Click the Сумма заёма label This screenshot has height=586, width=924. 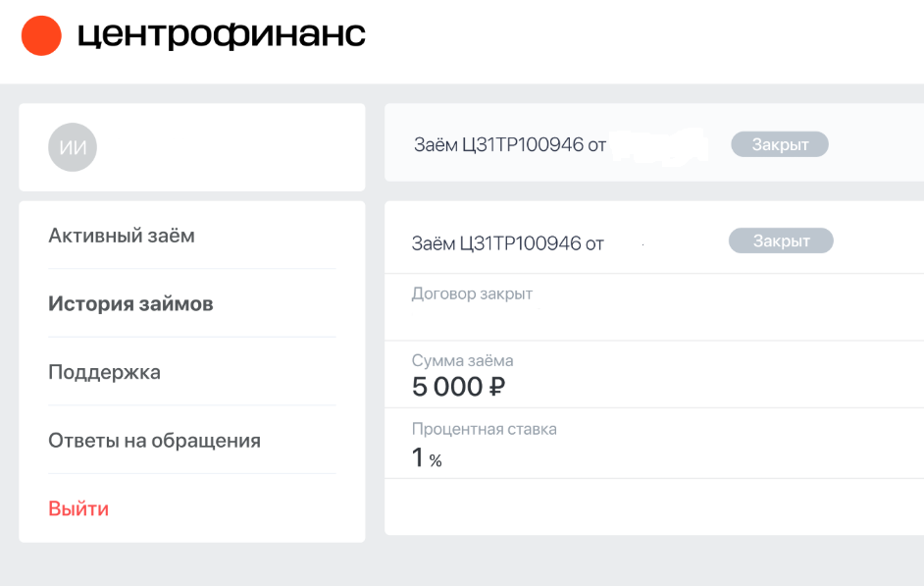463,360
